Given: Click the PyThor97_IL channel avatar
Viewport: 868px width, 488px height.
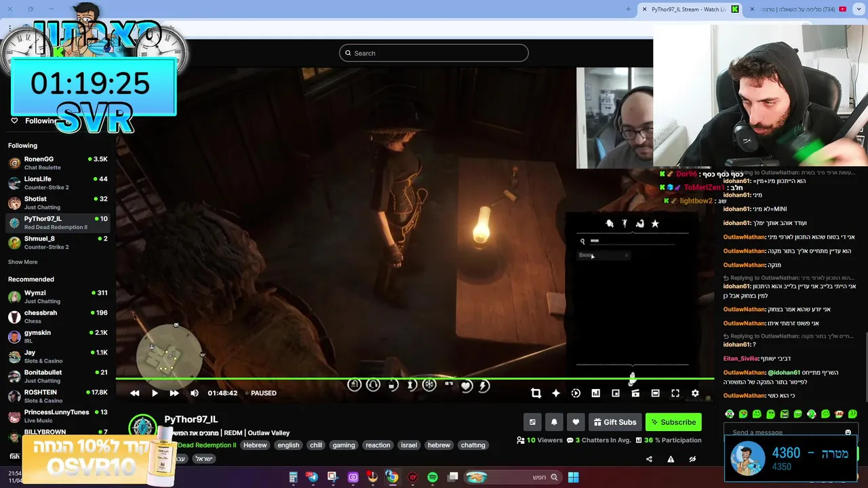Looking at the screenshot, I should coord(143,428).
